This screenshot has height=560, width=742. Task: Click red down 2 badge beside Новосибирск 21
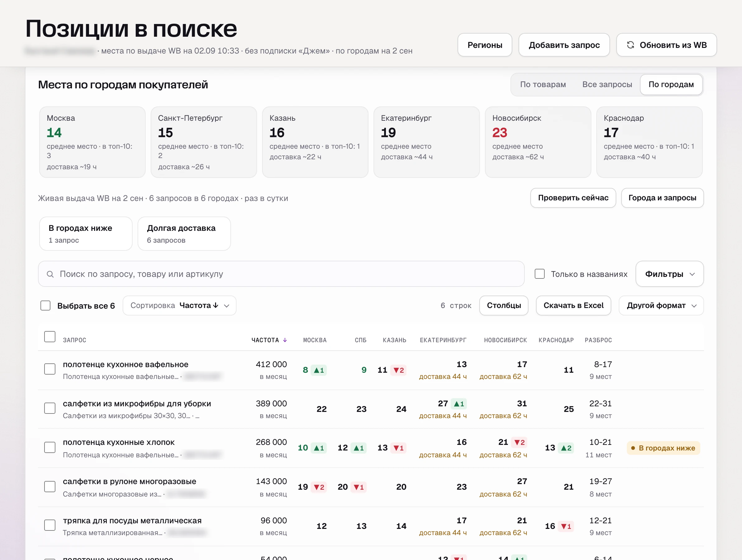(519, 442)
